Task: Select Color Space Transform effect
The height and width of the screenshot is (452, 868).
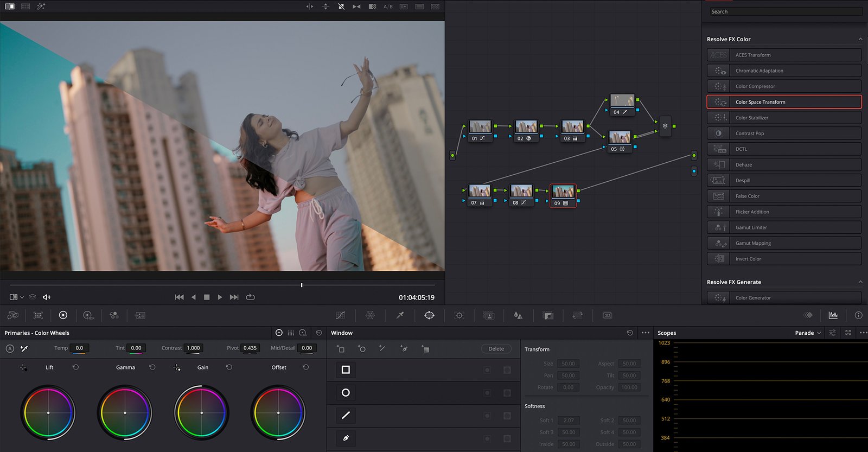Action: pyautogui.click(x=784, y=102)
